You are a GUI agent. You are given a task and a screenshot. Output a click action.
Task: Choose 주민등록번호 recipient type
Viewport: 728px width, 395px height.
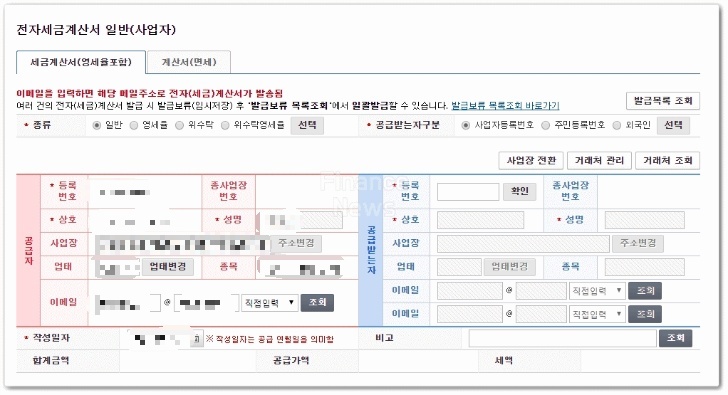(546, 125)
